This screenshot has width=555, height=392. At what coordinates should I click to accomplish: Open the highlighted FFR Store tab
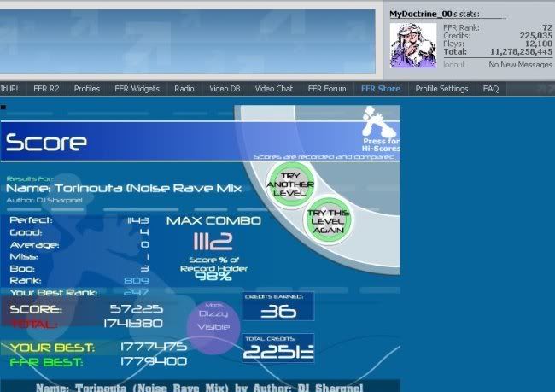coord(380,88)
